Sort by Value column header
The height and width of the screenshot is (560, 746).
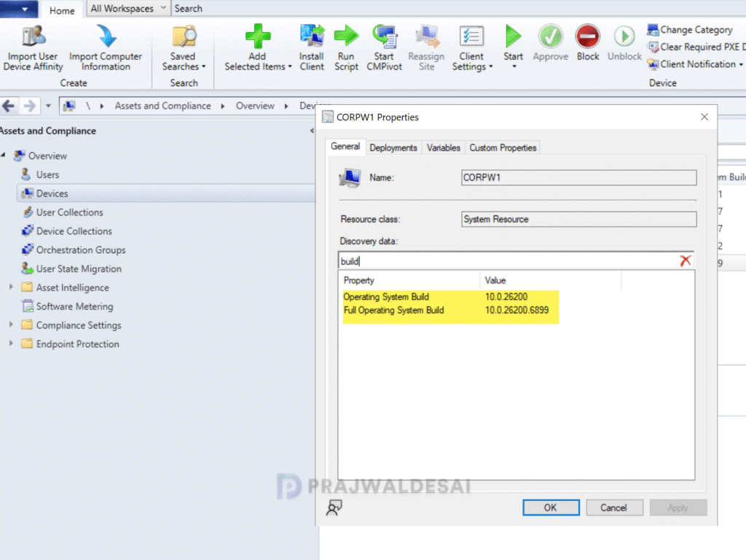click(x=551, y=280)
